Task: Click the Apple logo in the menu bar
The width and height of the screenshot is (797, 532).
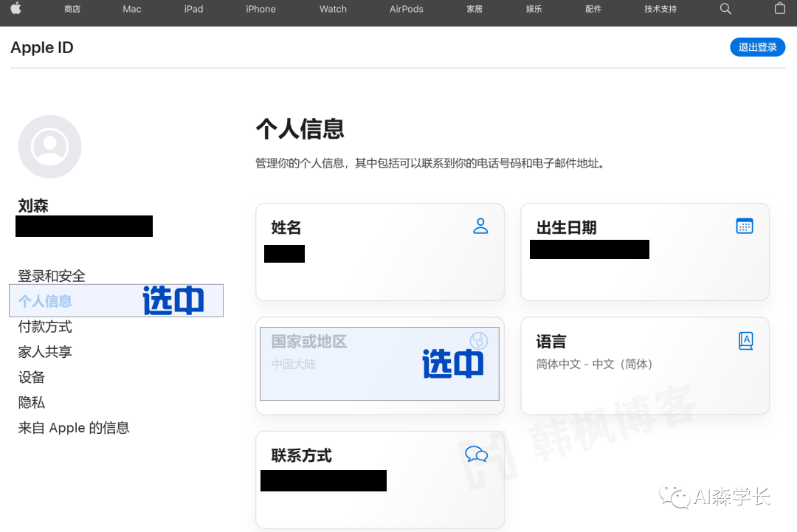Action: [16, 10]
